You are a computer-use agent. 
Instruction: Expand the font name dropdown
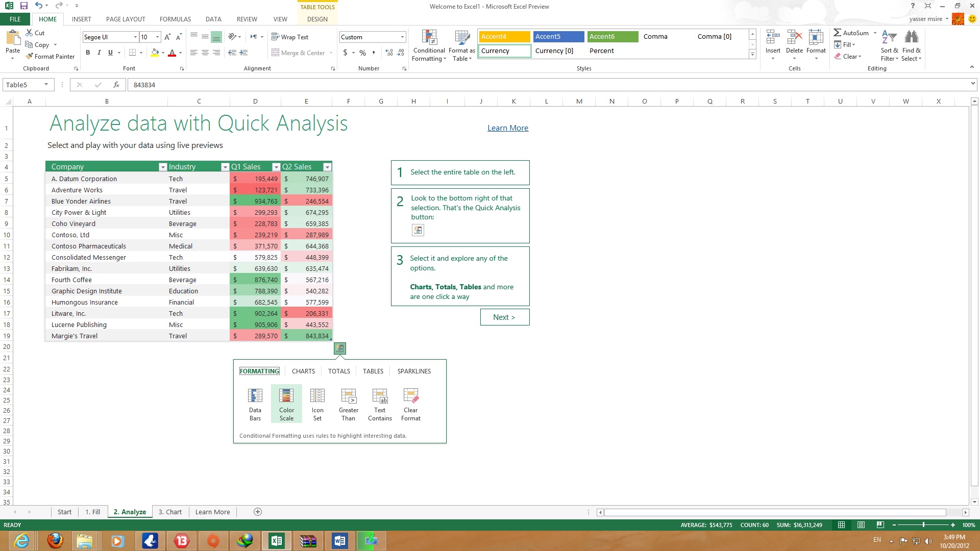[135, 37]
